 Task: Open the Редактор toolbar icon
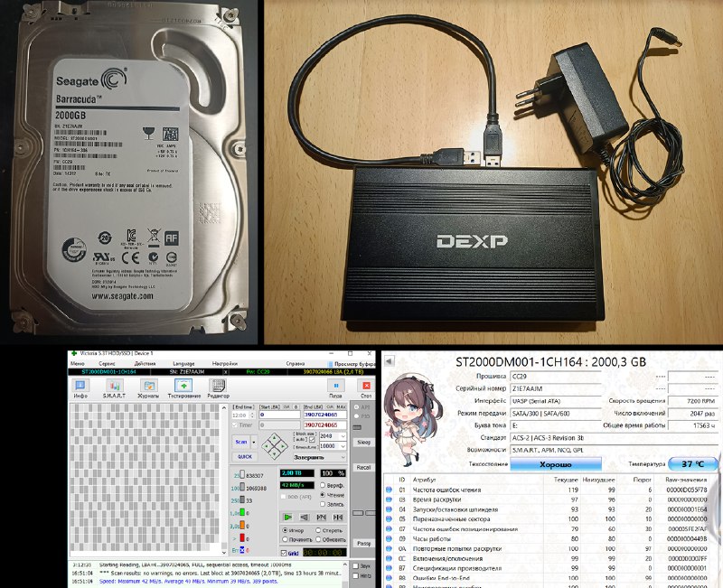218,386
